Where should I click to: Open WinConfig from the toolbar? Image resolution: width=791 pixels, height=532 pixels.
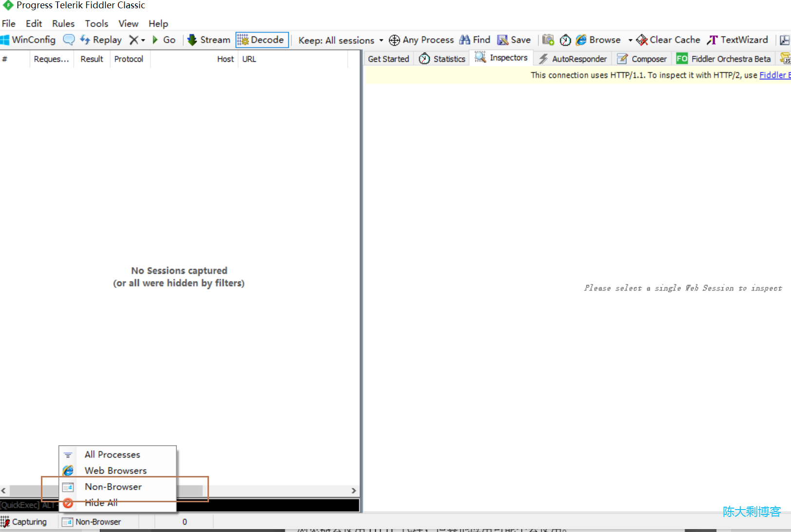point(28,40)
